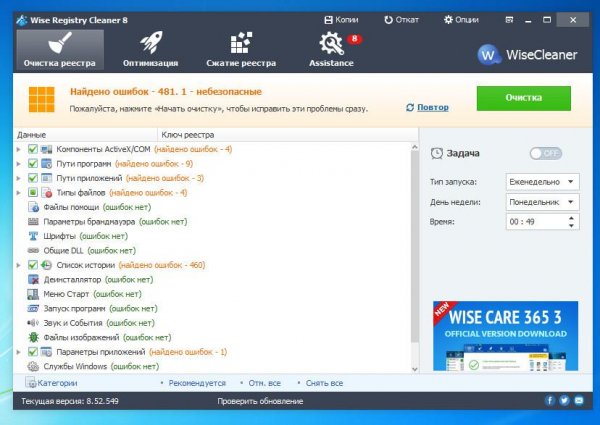Open the Копии backup menu
Screen dimensions: 600x425
(341, 20)
